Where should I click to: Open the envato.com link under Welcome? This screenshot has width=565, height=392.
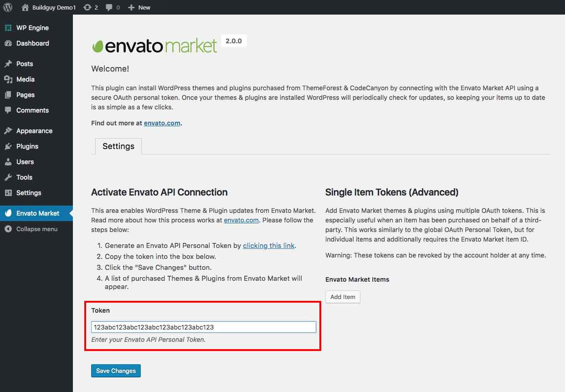click(162, 123)
